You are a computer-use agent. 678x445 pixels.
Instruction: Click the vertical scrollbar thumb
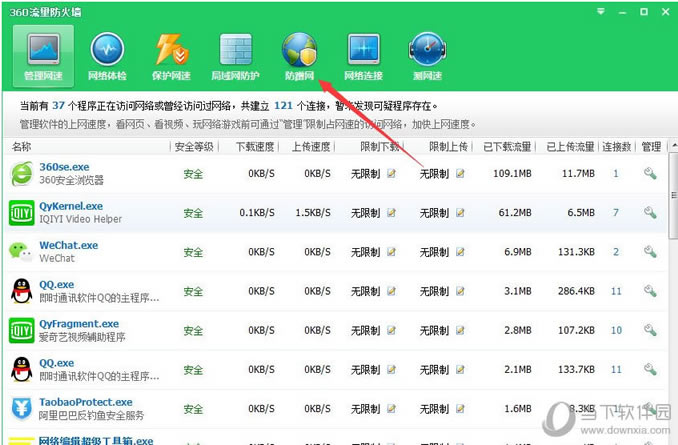tap(673, 195)
